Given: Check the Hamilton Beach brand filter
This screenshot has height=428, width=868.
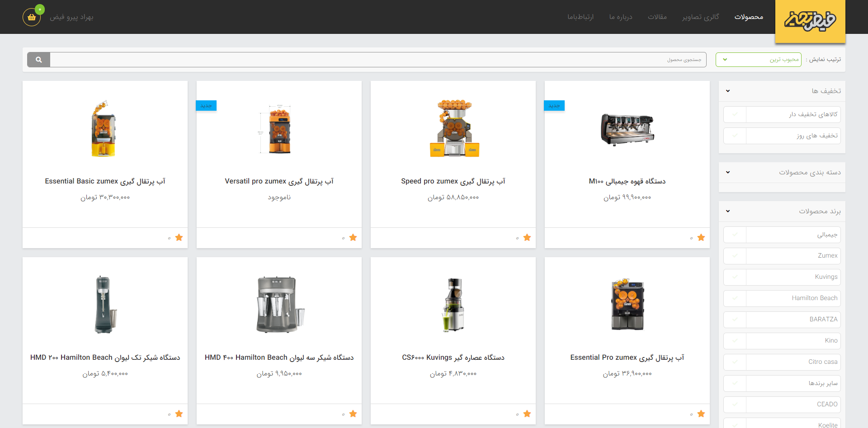Looking at the screenshot, I should click(x=735, y=298).
